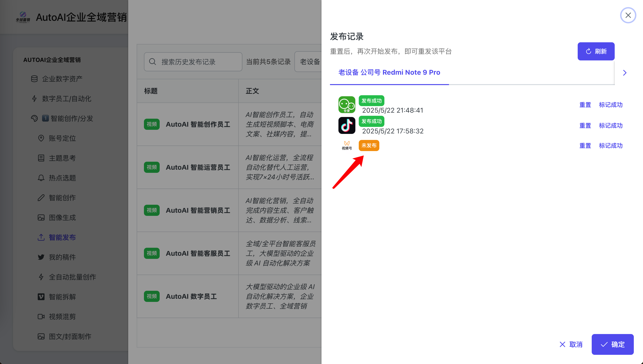
Task: Open 数字员工/自动化 in the sidebar
Action: pyautogui.click(x=67, y=99)
